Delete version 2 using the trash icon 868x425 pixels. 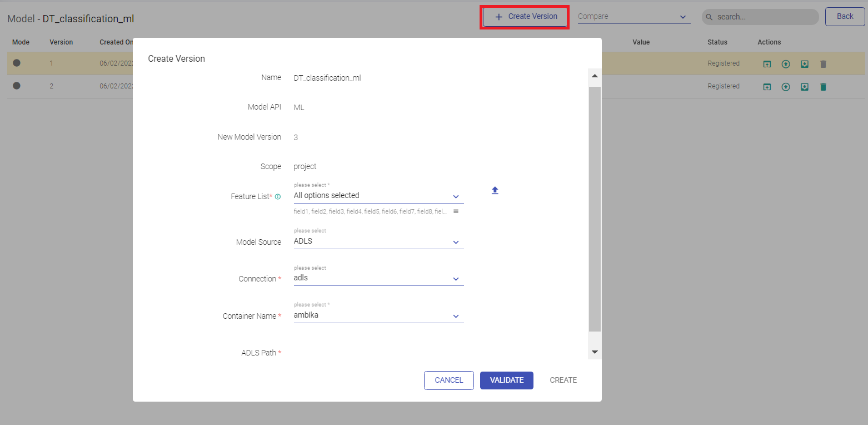823,87
